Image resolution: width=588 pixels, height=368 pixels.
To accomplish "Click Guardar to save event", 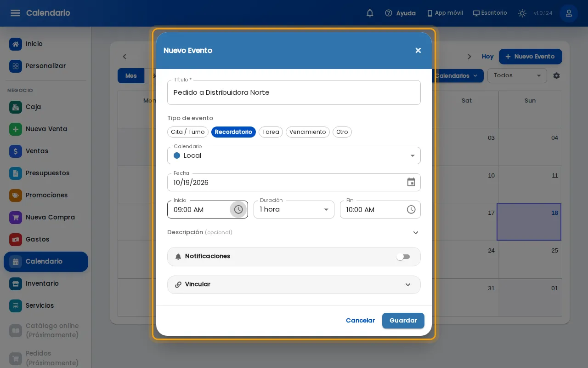I will (x=403, y=321).
